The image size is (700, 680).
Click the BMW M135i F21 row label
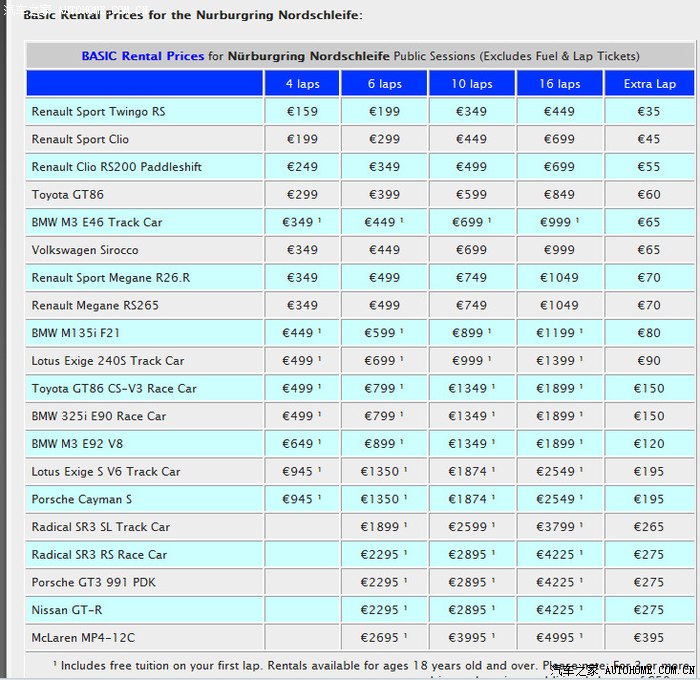(x=76, y=333)
